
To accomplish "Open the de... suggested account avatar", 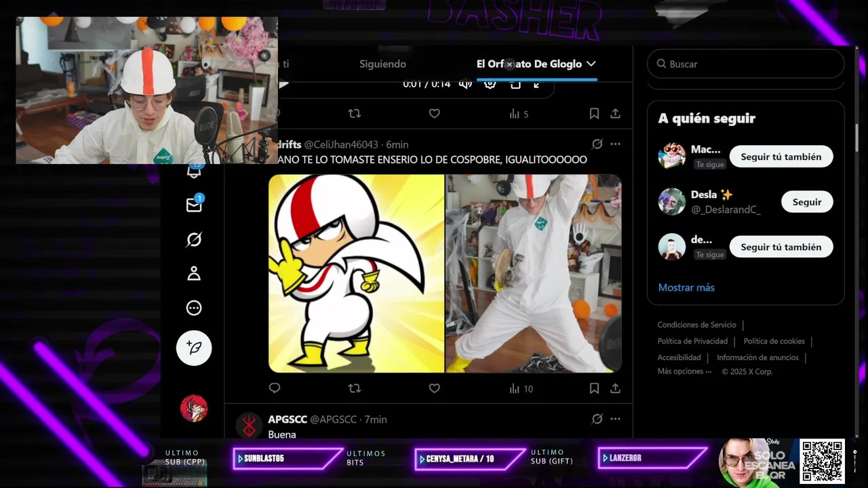I will [672, 247].
